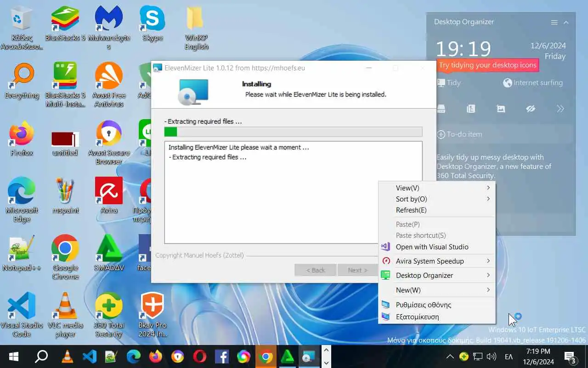Open the Desktop Organizer hamburger menu
This screenshot has height=368, width=588.
pos(554,22)
